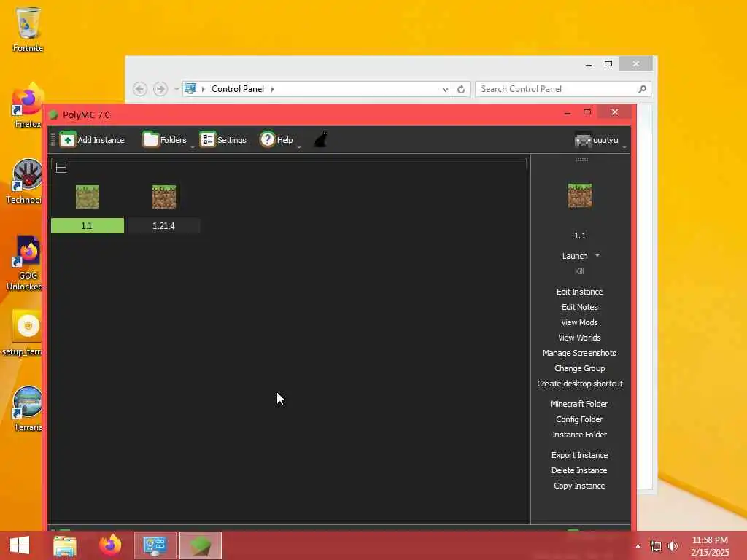This screenshot has width=747, height=560.
Task: Collapse the instance group header toggle
Action: click(61, 168)
